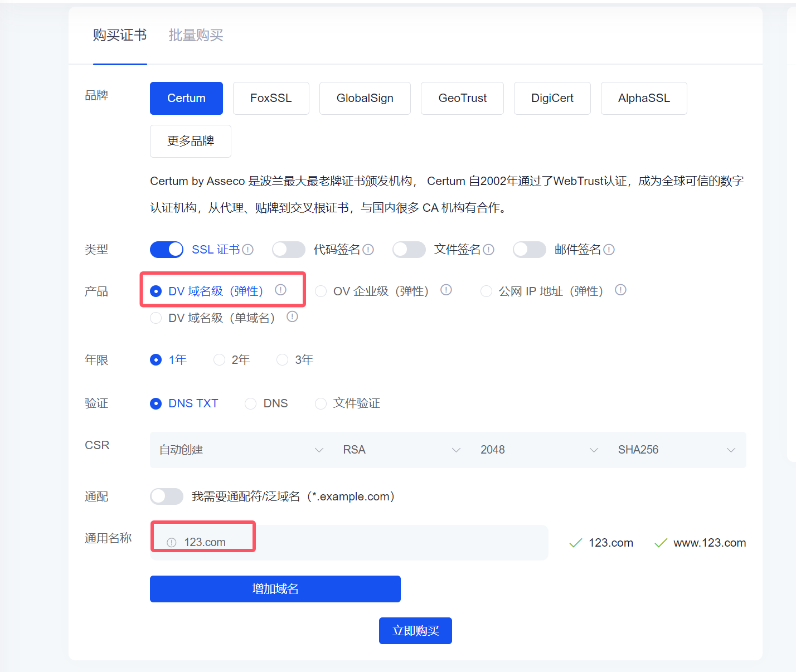Image resolution: width=796 pixels, height=672 pixels.
Task: Click the 增加域名 button
Action: tap(275, 589)
